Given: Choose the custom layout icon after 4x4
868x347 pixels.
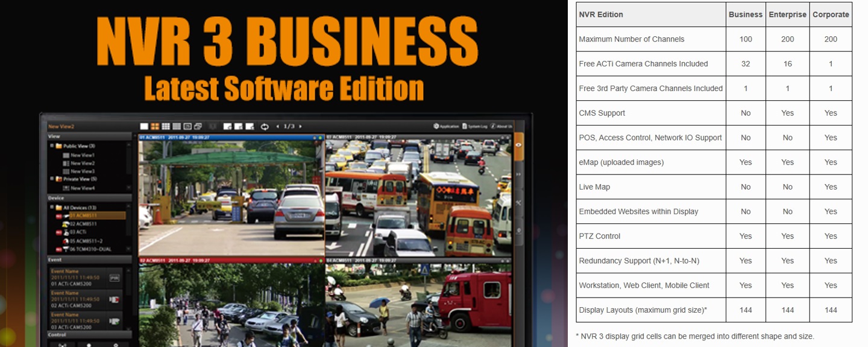Looking at the screenshot, I should click(x=187, y=126).
